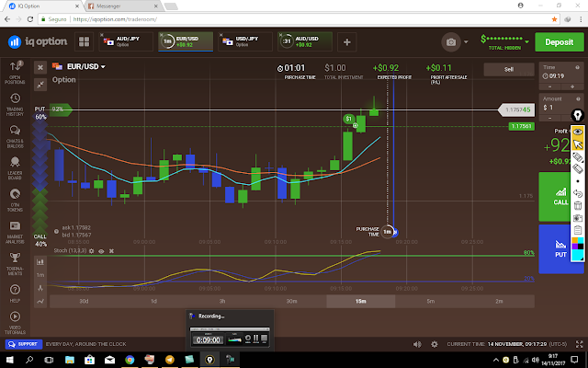
Task: Decrease expiry time with minus
Action: [549, 86]
